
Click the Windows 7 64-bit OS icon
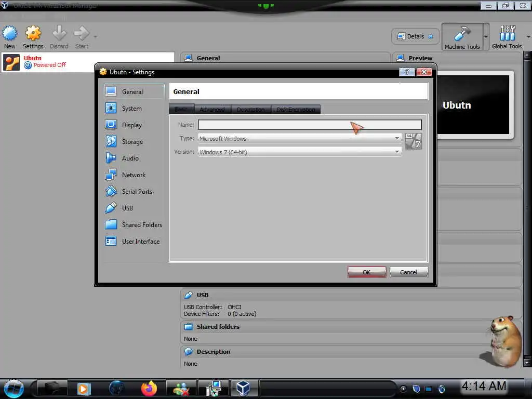[x=413, y=141]
